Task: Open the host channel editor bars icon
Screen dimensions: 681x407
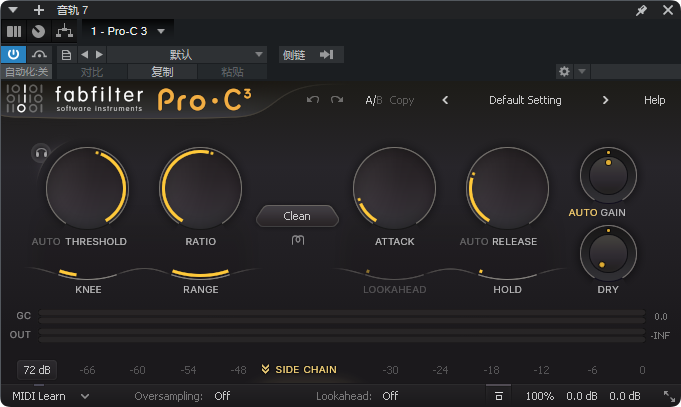Action: tap(14, 31)
